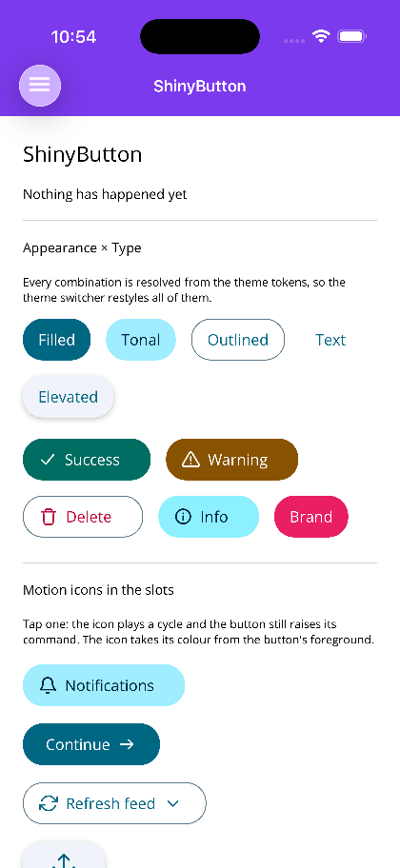This screenshot has height=868, width=400.
Task: Tap the arrow icon in Continue
Action: coord(127,744)
